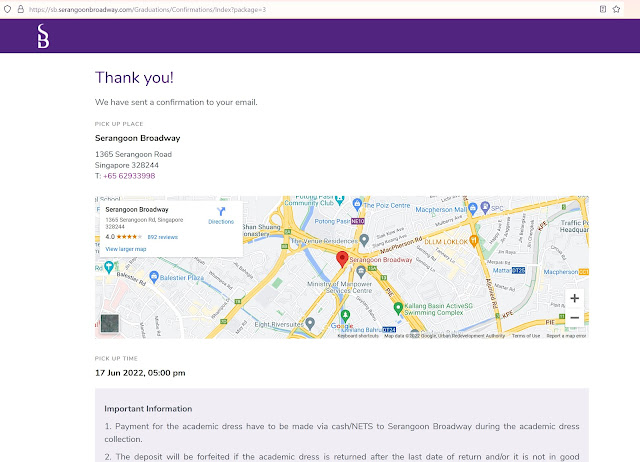
Task: Bookmark this page with the star icon
Action: [616, 9]
